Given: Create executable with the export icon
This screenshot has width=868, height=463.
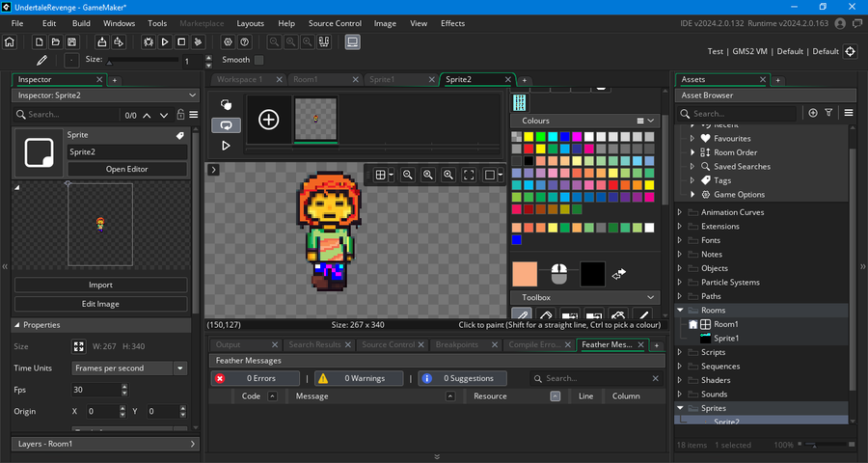Looking at the screenshot, I should pos(102,42).
